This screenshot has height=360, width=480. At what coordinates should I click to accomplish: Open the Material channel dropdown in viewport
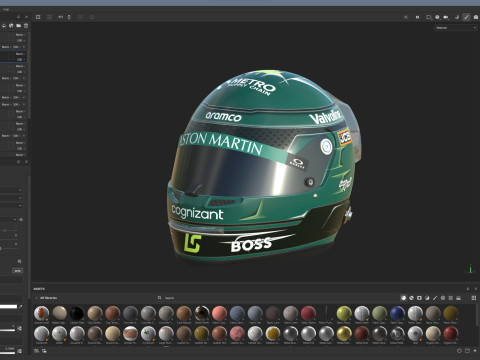(x=456, y=28)
